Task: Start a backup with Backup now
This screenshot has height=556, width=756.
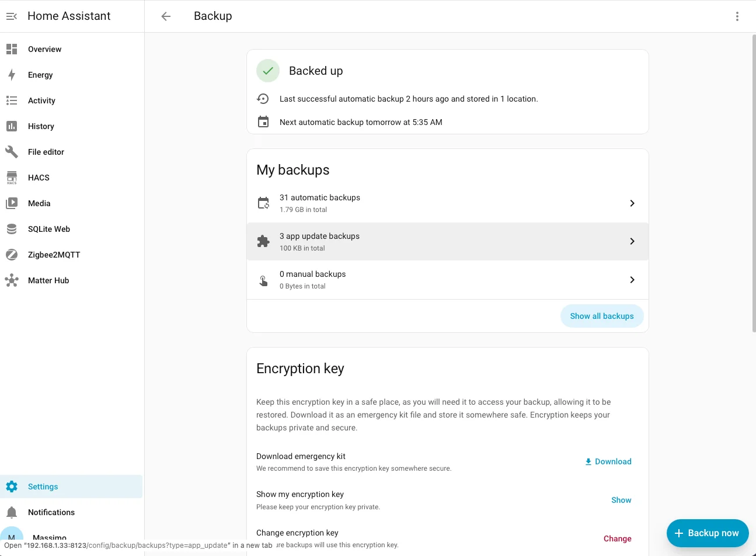Action: 708,533
